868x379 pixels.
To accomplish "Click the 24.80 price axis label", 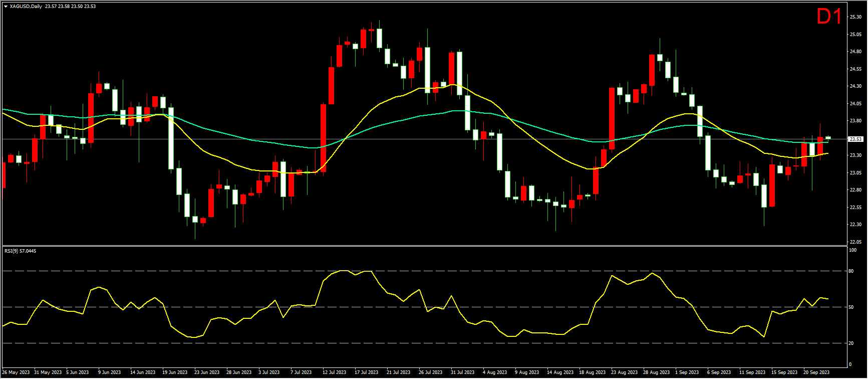I will pyautogui.click(x=855, y=52).
